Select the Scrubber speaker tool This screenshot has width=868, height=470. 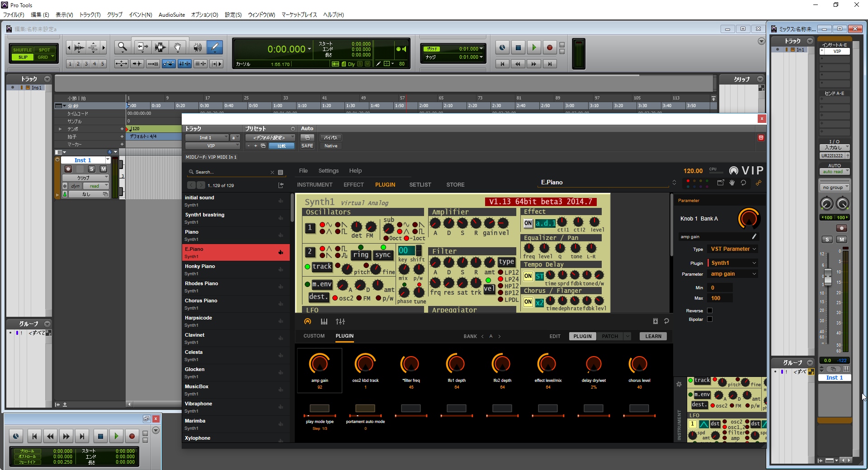pos(198,47)
